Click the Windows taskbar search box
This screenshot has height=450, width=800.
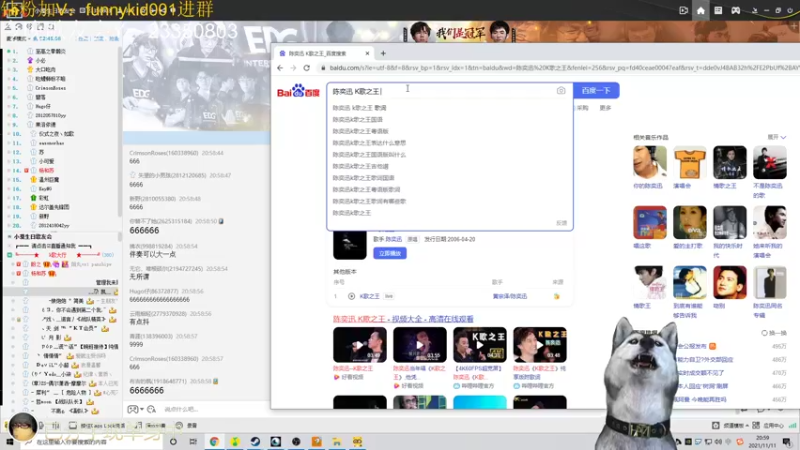92,442
